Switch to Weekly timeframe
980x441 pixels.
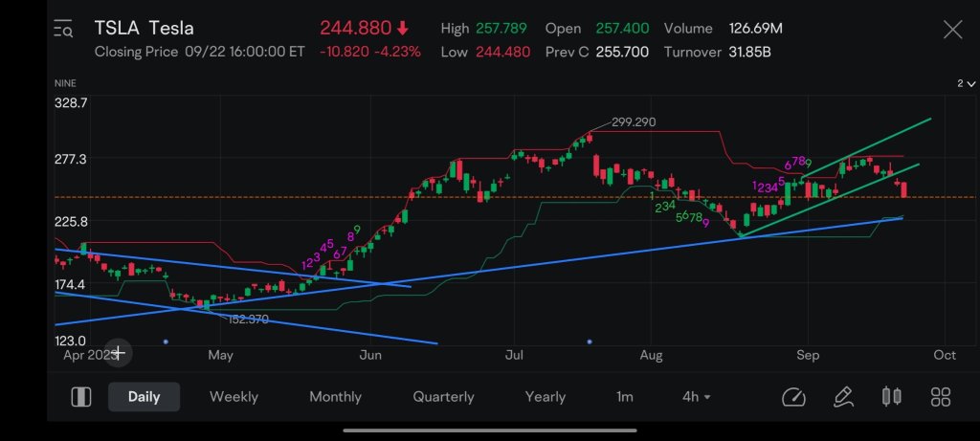point(234,397)
